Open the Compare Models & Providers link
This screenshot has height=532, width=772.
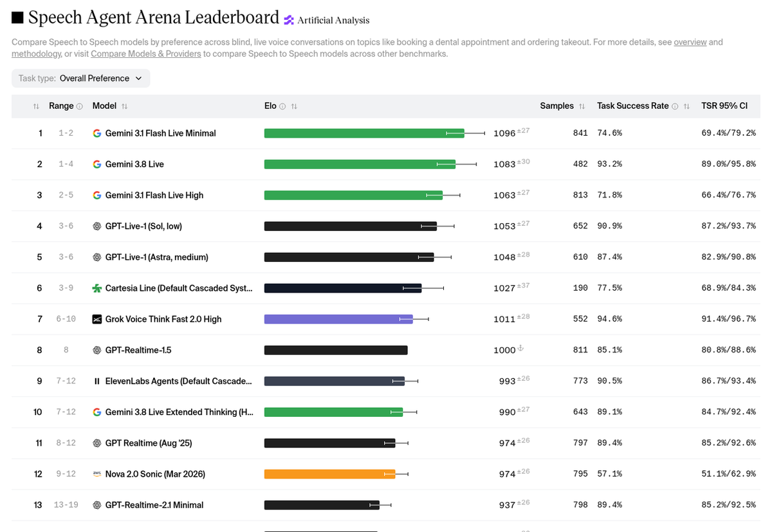tap(146, 53)
